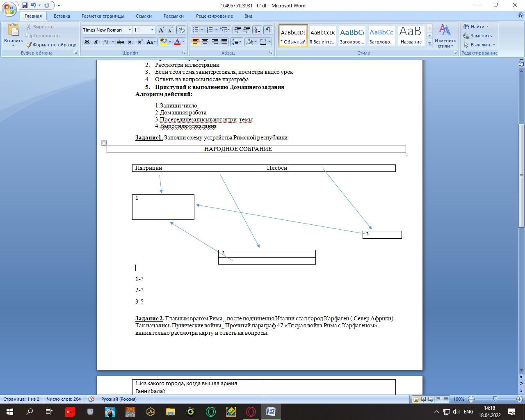525x420 pixels.
Task: Click the Изменить стили icon
Action: point(445,36)
